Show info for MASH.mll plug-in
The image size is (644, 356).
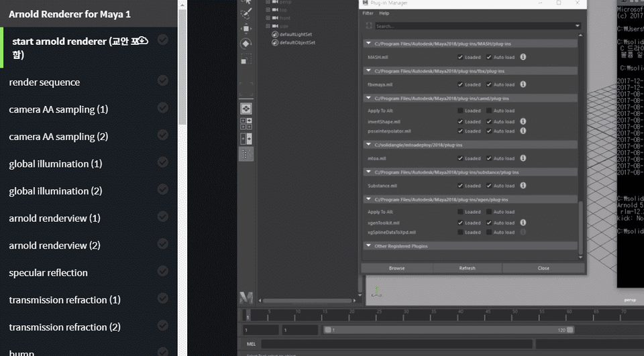[523, 57]
